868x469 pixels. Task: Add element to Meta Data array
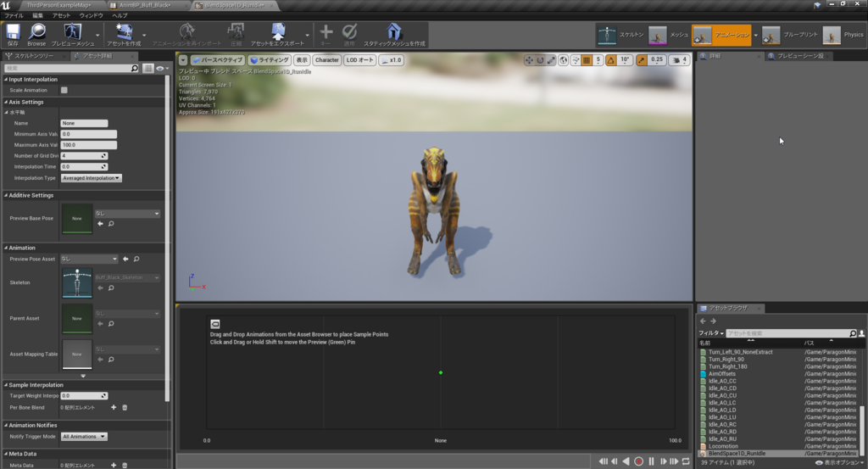(x=114, y=465)
